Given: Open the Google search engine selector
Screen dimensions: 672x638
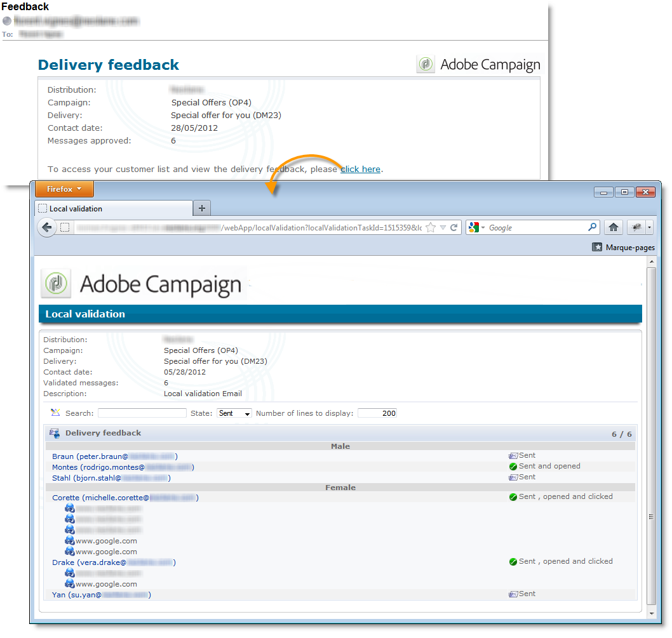Looking at the screenshot, I should [x=476, y=227].
